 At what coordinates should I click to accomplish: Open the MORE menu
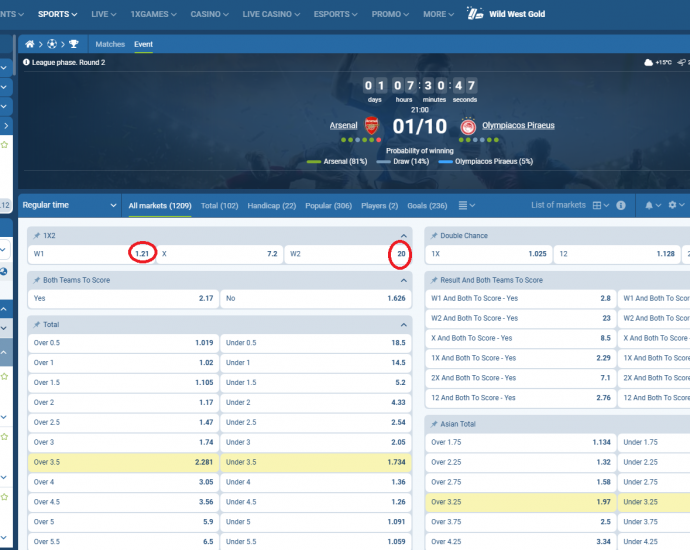pyautogui.click(x=438, y=14)
